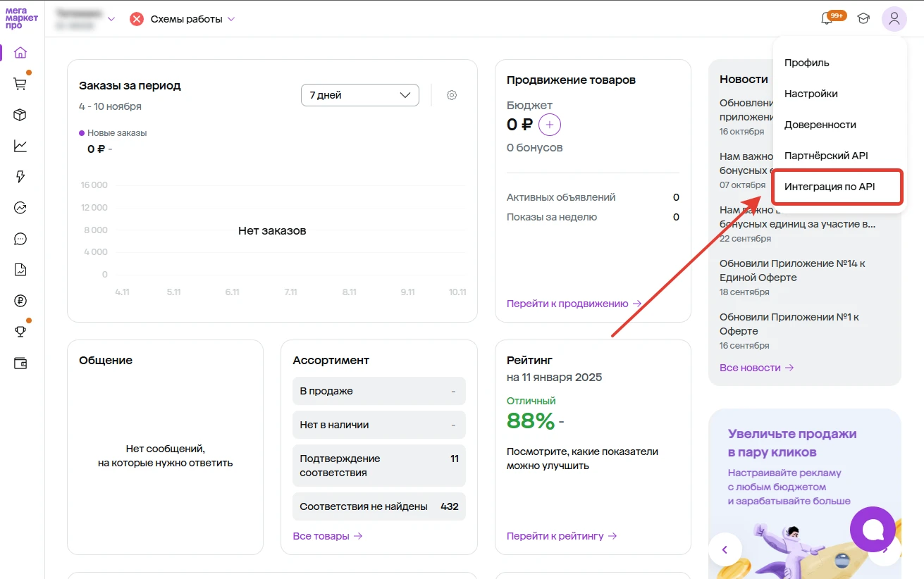Viewport: 924px width, 579px height.
Task: Click the lightning bolt promotion icon
Action: click(x=20, y=177)
